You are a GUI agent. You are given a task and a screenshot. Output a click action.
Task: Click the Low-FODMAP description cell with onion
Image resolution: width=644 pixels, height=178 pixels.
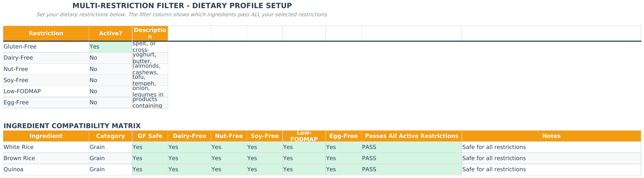click(x=150, y=91)
